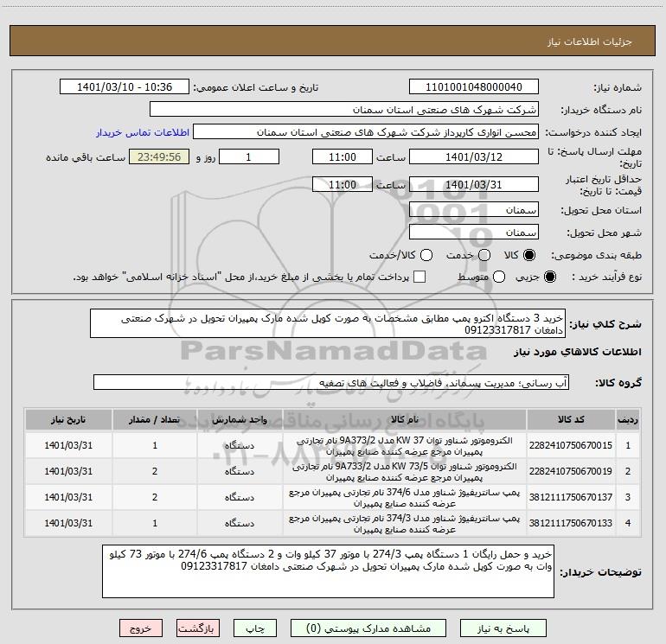Click the announcement date field 1401/03/10 - 10:36

[125, 87]
